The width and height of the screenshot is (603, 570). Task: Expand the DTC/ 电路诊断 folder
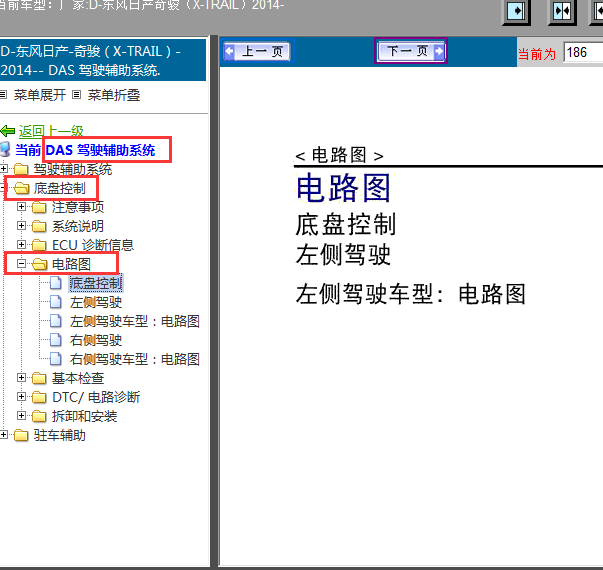click(22, 396)
